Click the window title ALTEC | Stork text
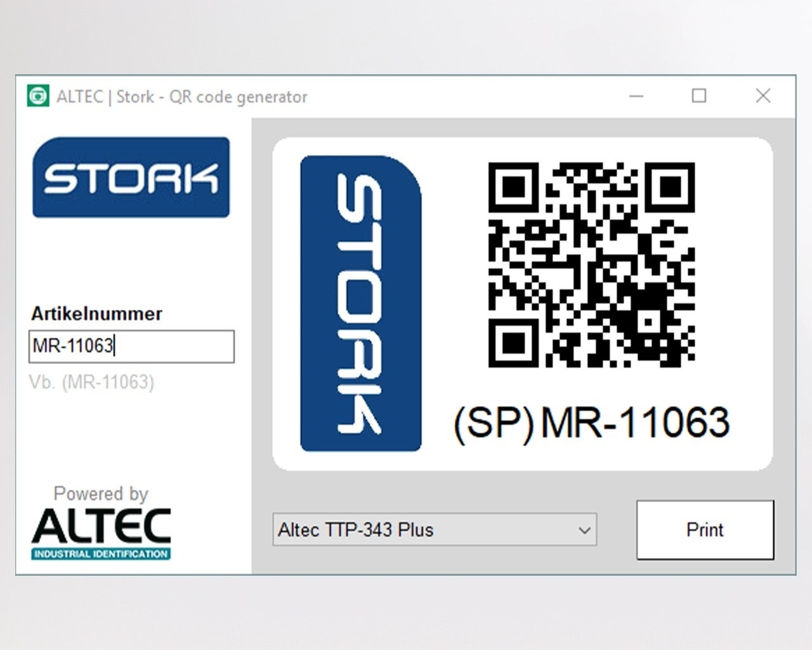 point(181,96)
